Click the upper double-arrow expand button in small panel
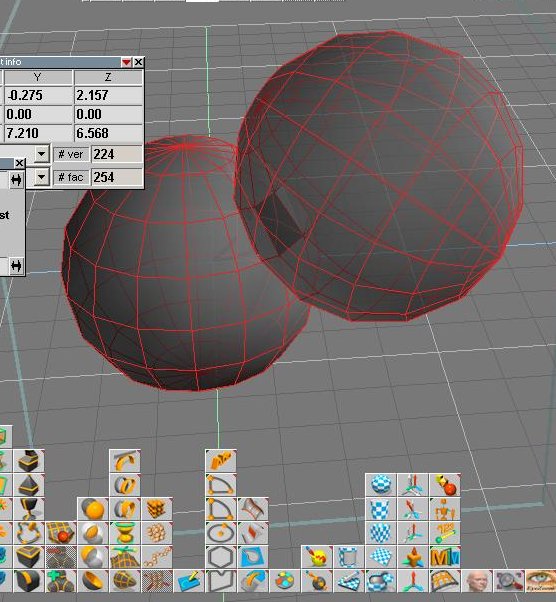The width and height of the screenshot is (556, 602). pyautogui.click(x=16, y=180)
